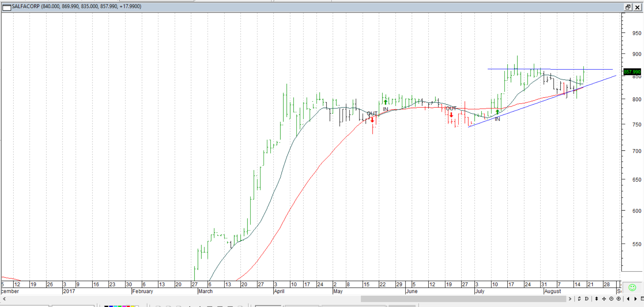Image resolution: width=644 pixels, height=307 pixels.
Task: Click the chart scrollbar's left arrow
Action: [4, 299]
